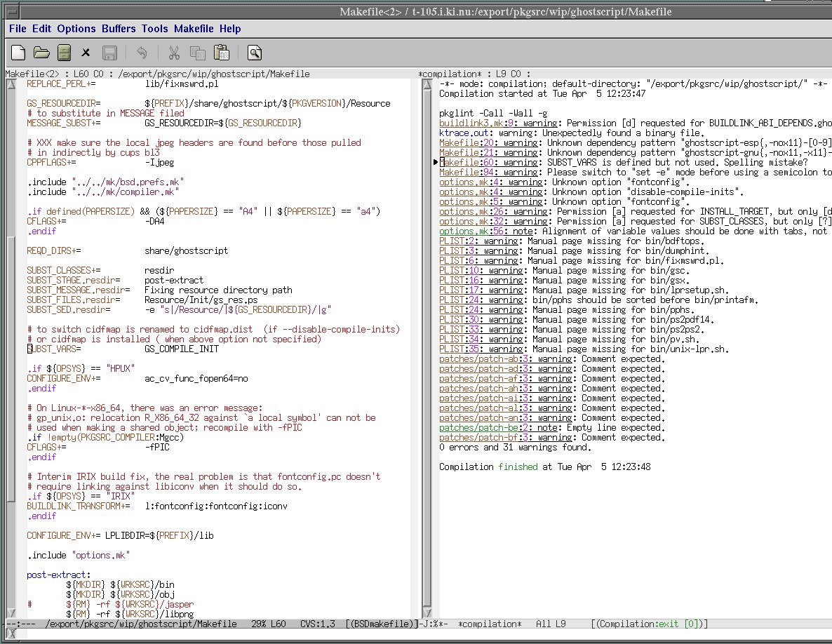Click SUBST_VARS= line in Makefile buffer
The width and height of the screenshot is (832, 644).
[x=123, y=349]
